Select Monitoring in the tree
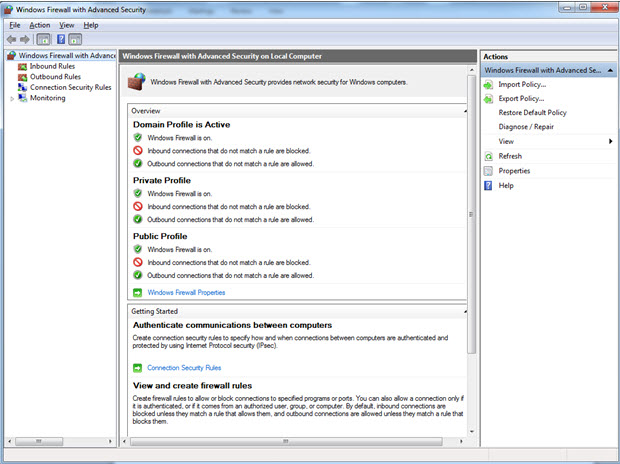 click(47, 98)
